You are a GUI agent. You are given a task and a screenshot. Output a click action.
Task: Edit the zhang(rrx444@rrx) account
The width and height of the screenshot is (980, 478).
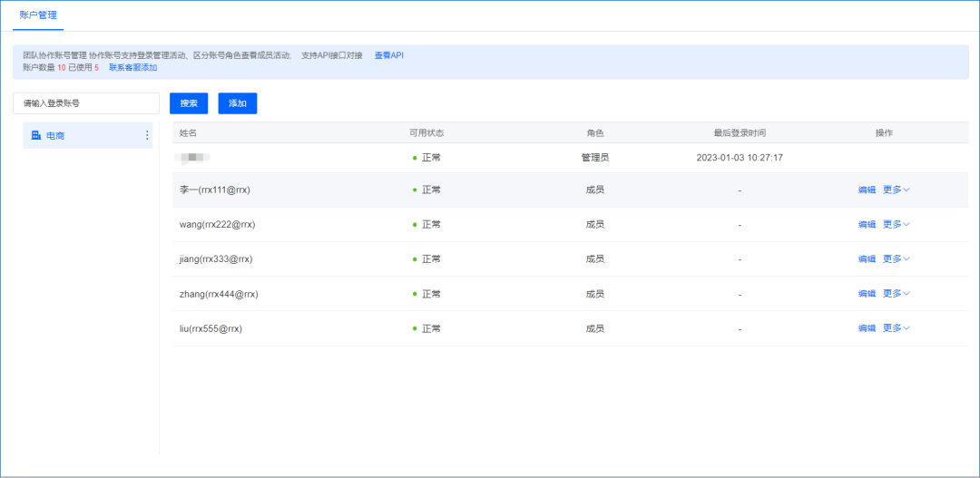pyautogui.click(x=867, y=294)
